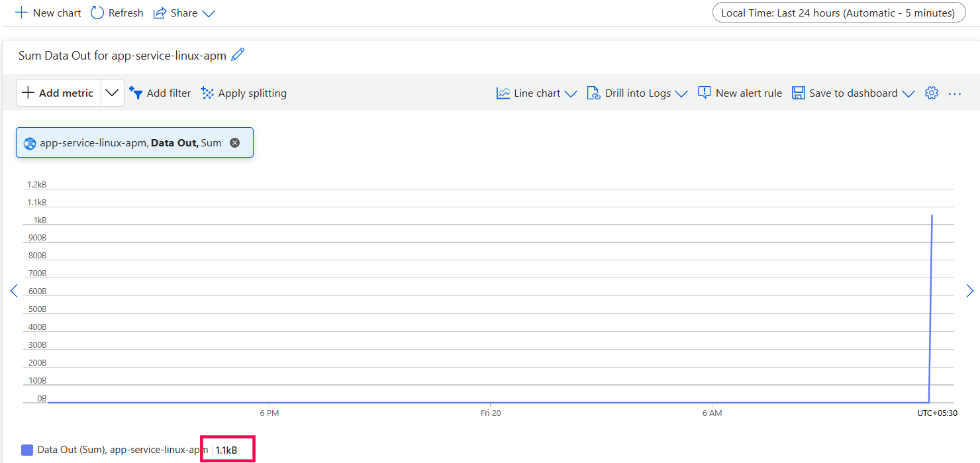980x463 pixels.
Task: Remove the Data Out metric pill
Action: tap(234, 142)
